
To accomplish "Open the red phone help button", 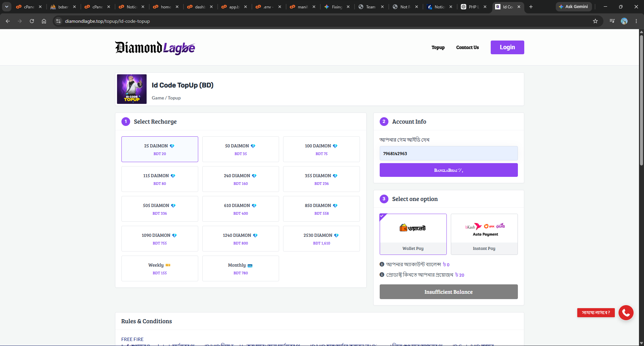I will (x=626, y=313).
